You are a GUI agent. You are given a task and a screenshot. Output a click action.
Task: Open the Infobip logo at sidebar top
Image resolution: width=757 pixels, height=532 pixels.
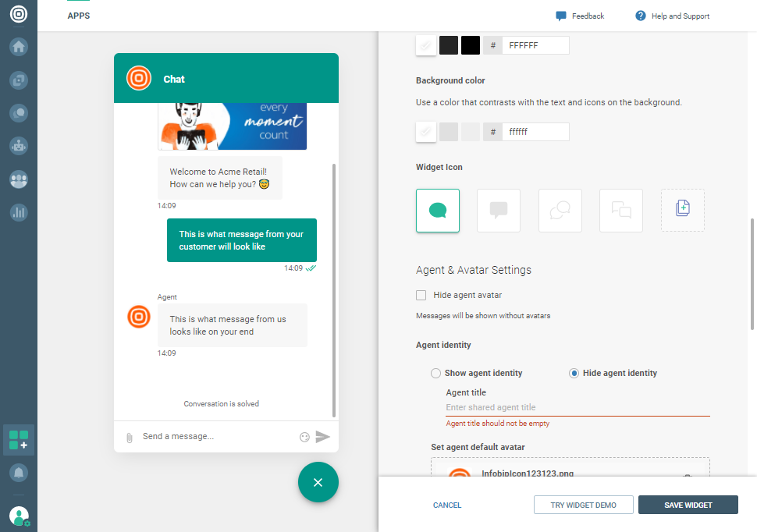19,14
